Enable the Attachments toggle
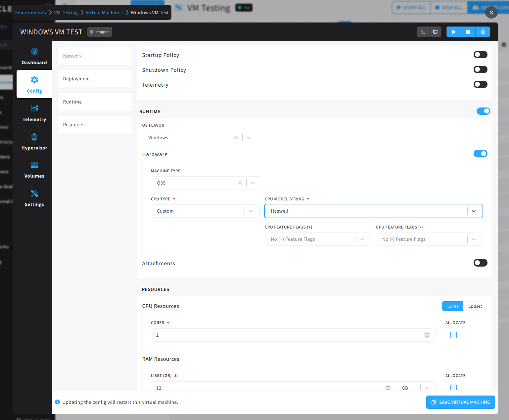 point(480,263)
